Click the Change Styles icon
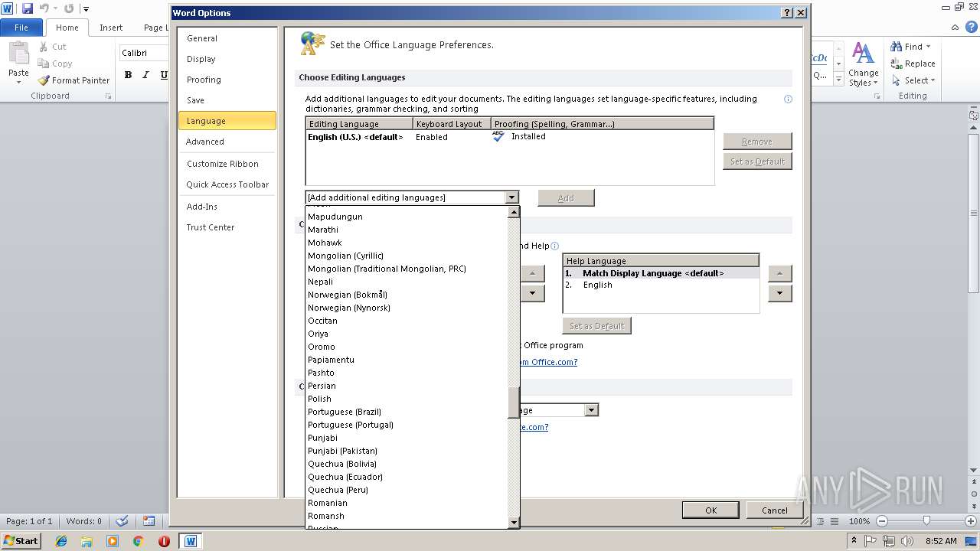 click(863, 54)
